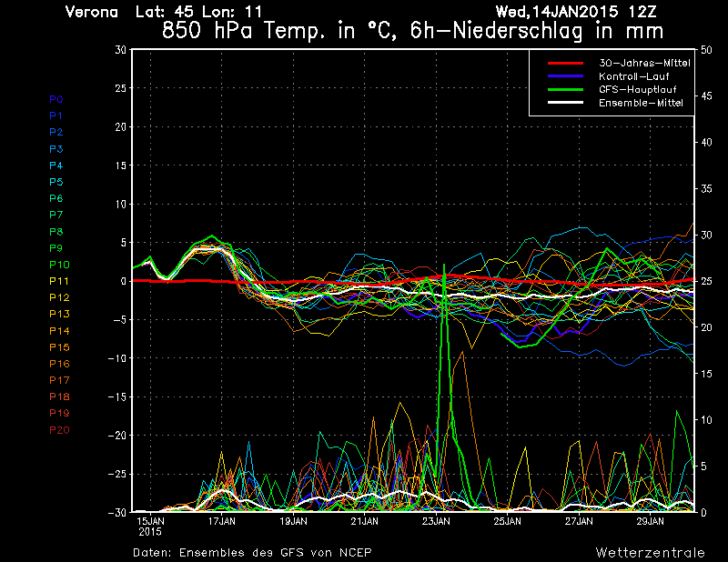The image size is (728, 562).
Task: Click the P10 ensemble member label
Action: point(59,265)
